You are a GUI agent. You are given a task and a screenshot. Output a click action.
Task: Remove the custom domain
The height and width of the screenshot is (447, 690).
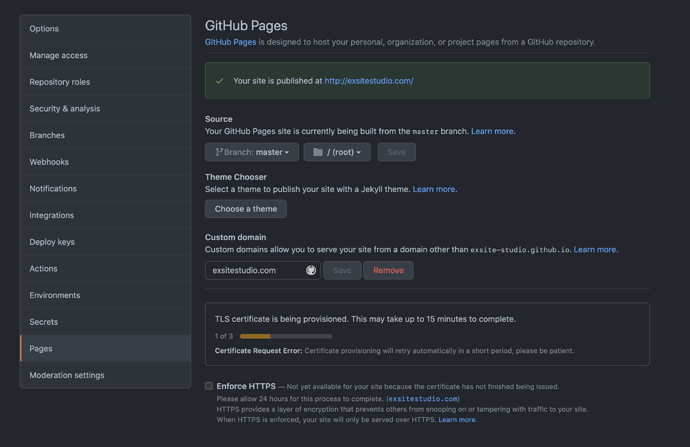[388, 270]
